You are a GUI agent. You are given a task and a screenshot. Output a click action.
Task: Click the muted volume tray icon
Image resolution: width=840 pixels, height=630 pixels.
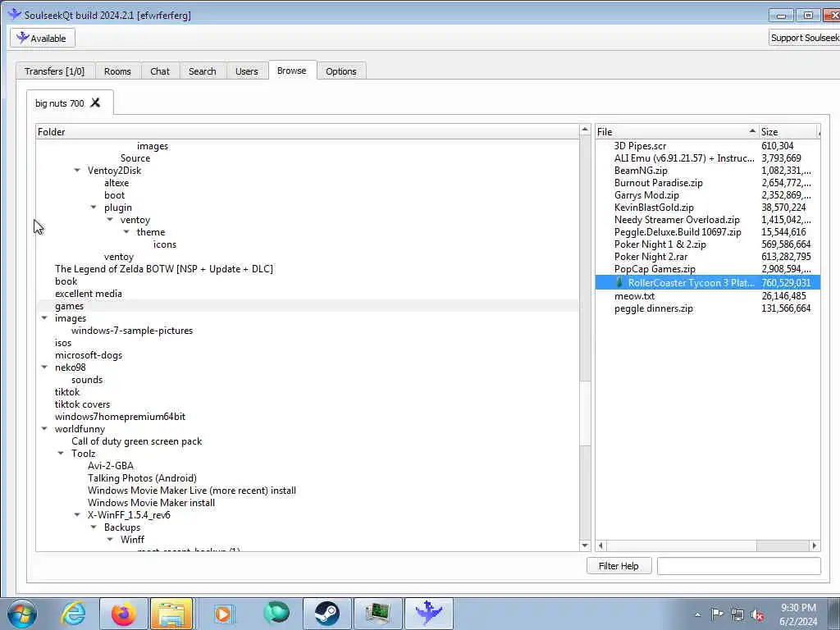(x=757, y=615)
